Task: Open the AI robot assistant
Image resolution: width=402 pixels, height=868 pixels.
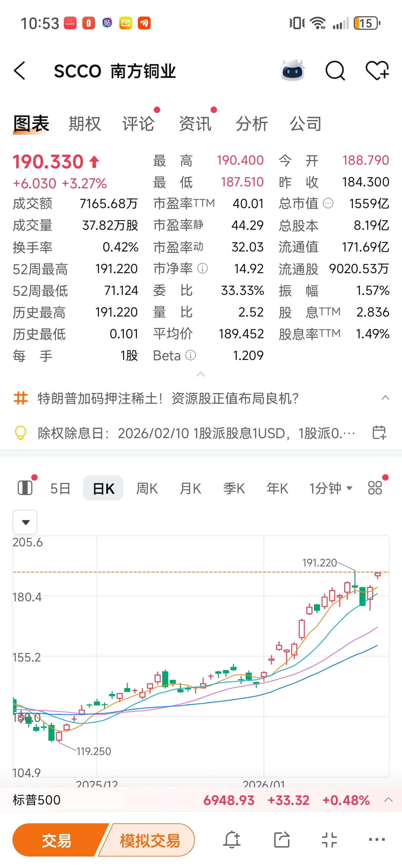Action: pyautogui.click(x=292, y=71)
